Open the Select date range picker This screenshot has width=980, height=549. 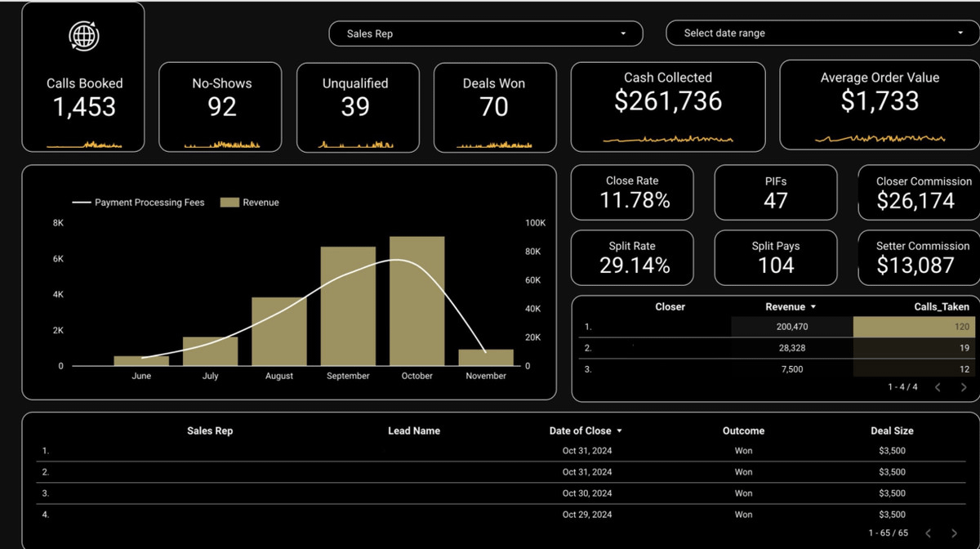tap(821, 33)
